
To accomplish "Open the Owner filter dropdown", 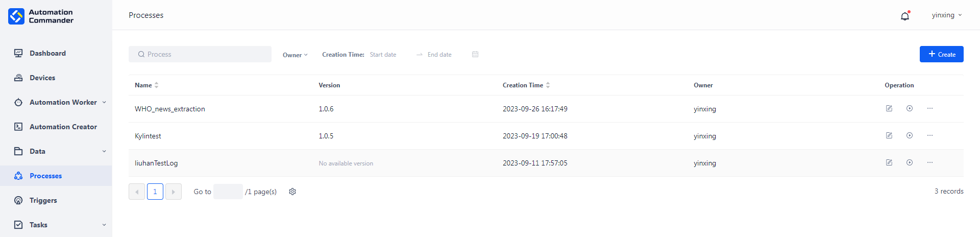I will tap(295, 55).
